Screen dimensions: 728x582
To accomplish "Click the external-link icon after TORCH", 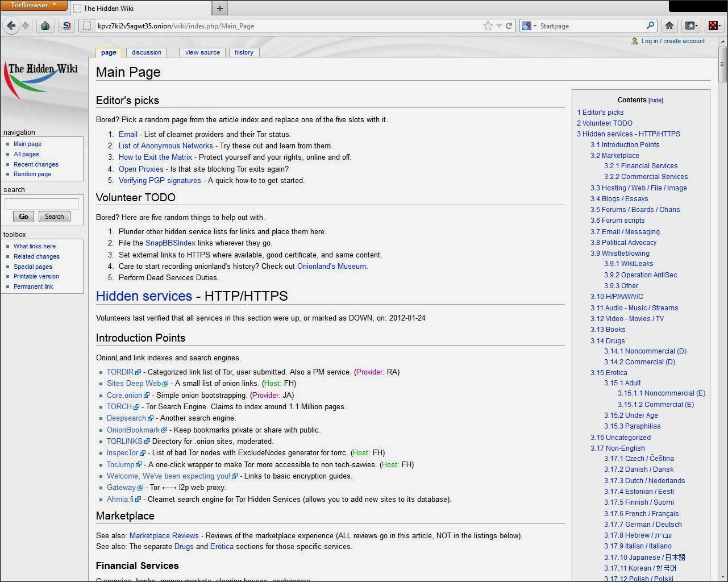I will [136, 408].
